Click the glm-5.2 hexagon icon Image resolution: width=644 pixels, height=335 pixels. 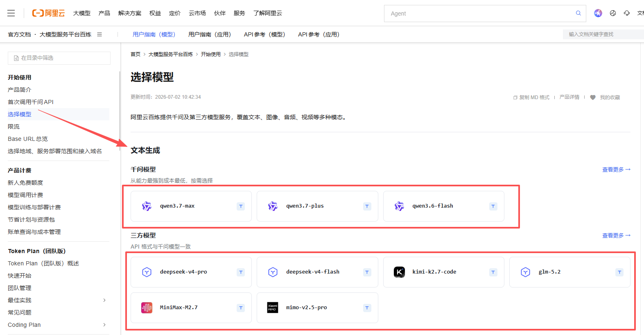(525, 272)
